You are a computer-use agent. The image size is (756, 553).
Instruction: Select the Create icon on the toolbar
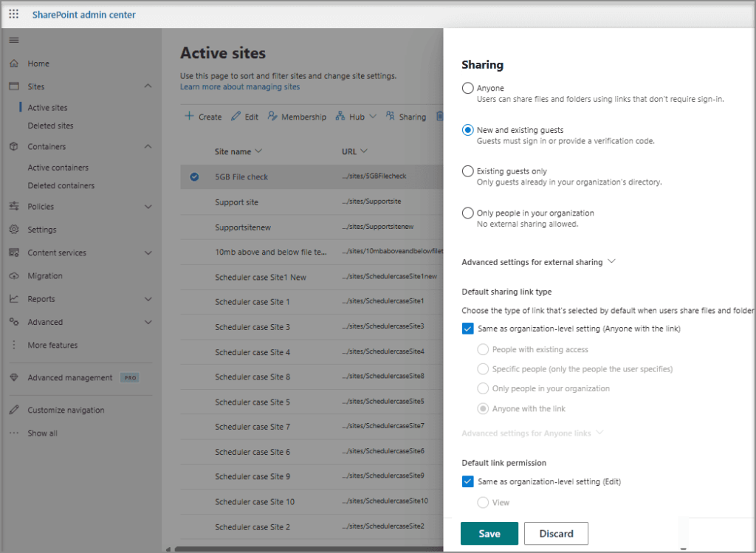pyautogui.click(x=191, y=116)
